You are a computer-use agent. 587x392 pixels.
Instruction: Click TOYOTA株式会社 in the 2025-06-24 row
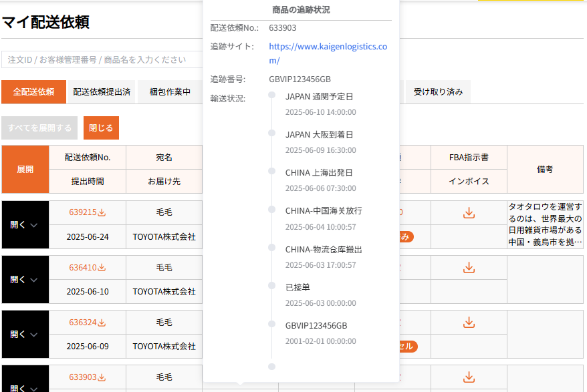164,237
